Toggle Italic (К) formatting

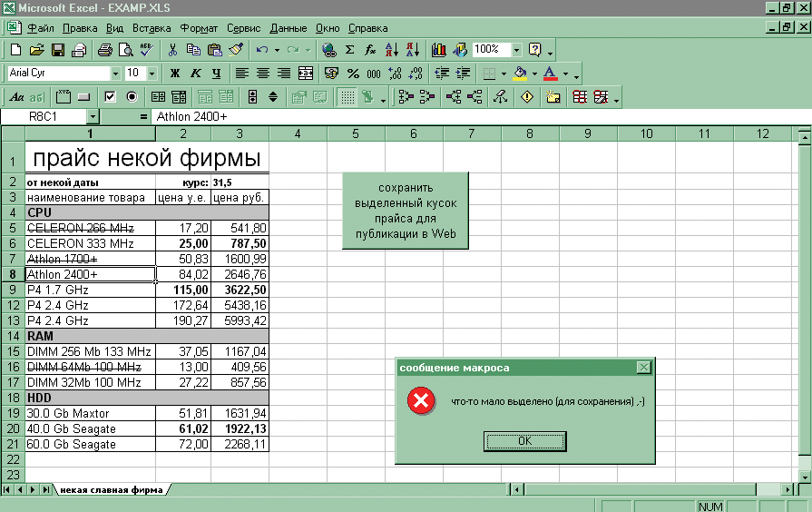(x=196, y=74)
